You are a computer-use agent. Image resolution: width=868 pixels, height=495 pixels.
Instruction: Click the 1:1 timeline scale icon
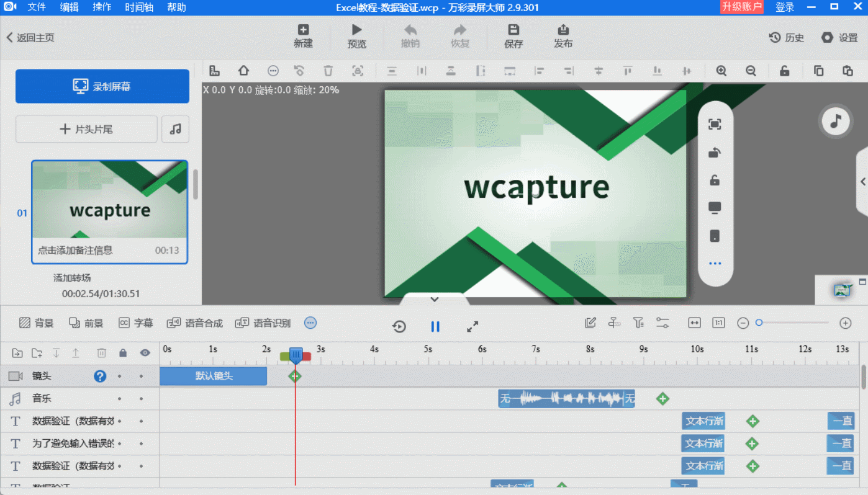point(718,323)
